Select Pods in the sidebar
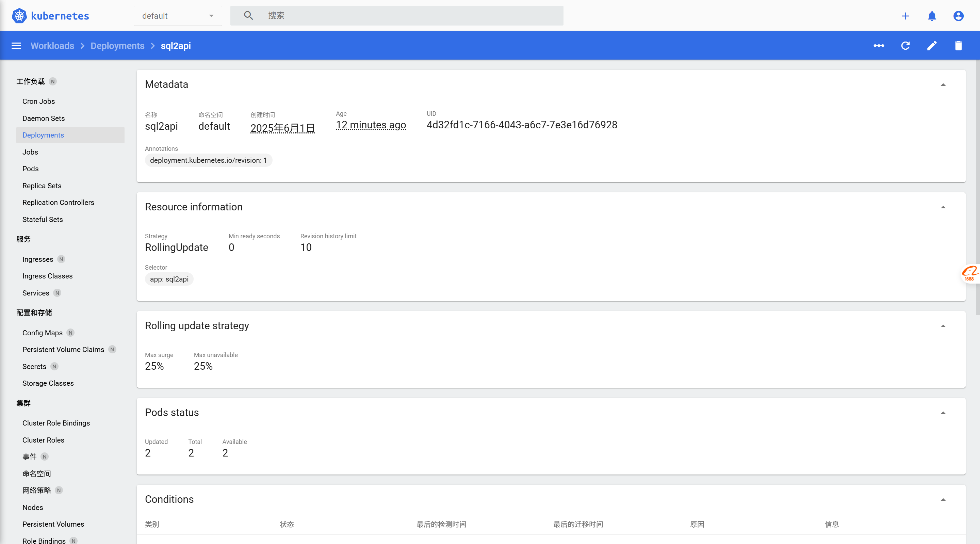The image size is (980, 544). pyautogui.click(x=30, y=168)
